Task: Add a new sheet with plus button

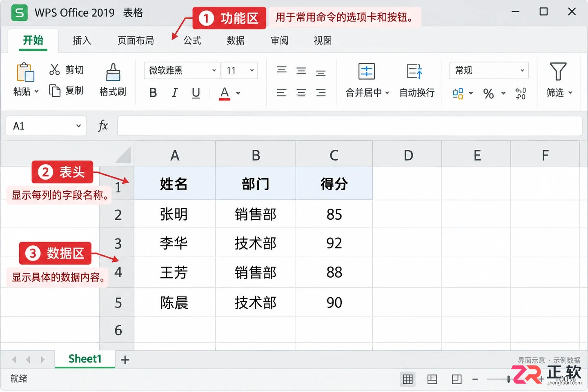Action: pyautogui.click(x=125, y=360)
